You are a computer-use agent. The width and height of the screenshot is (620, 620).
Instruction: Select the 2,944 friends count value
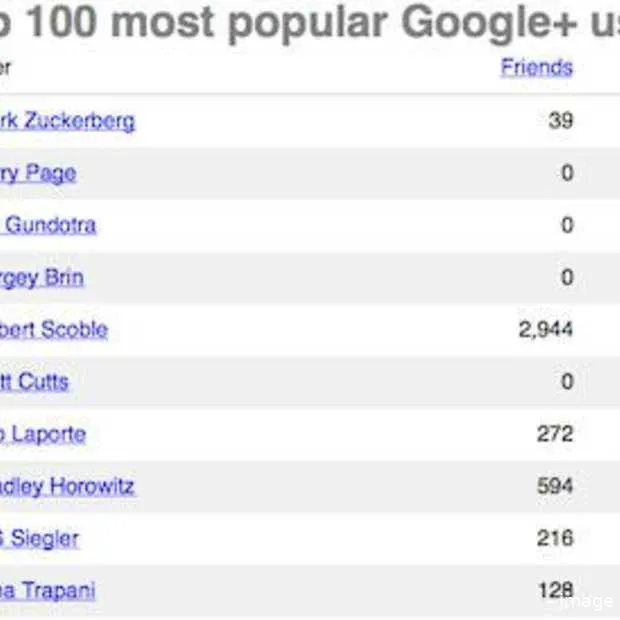click(x=546, y=330)
